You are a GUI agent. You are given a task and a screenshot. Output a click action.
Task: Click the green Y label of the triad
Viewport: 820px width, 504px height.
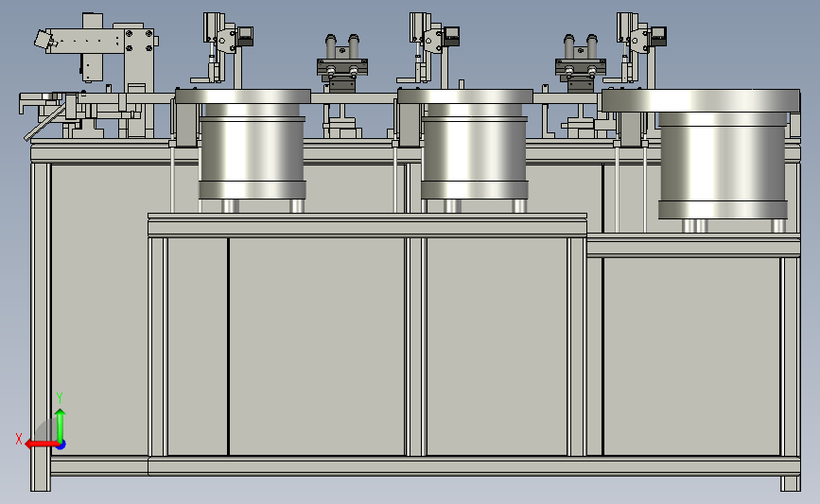pyautogui.click(x=60, y=398)
